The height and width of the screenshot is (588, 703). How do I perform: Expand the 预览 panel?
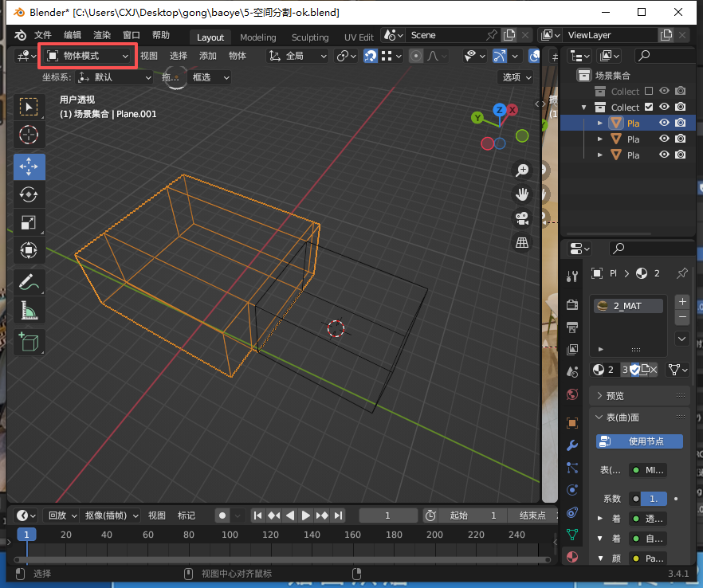pos(615,396)
